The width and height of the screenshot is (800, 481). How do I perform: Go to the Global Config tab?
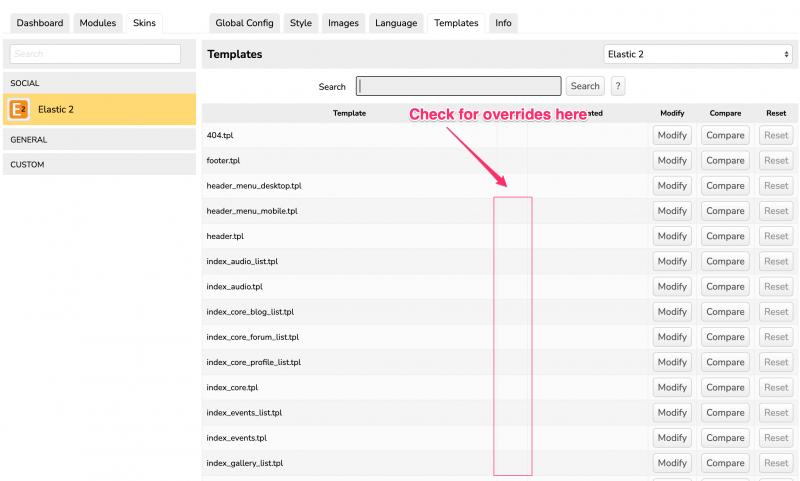244,23
